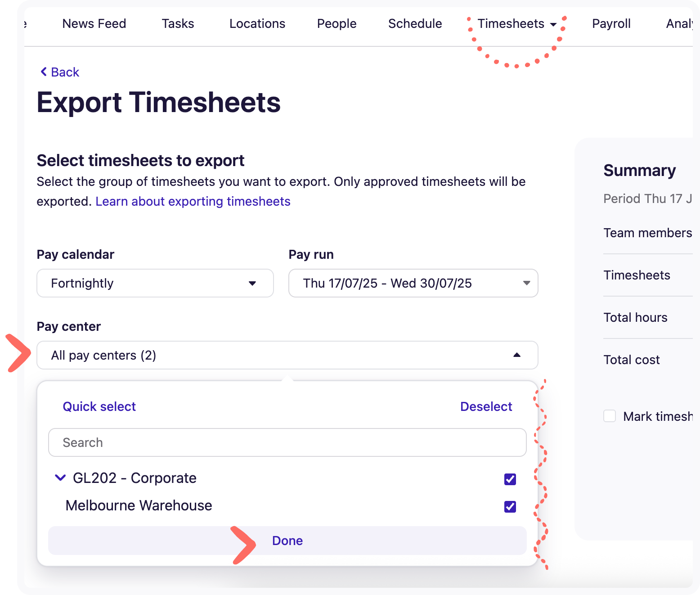This screenshot has width=700, height=595.
Task: Click the pay center Search field
Action: [x=287, y=442]
